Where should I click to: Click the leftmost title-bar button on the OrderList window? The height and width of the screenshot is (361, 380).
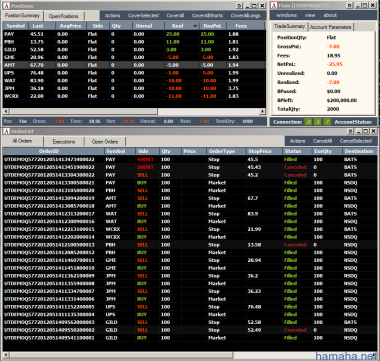(350, 131)
